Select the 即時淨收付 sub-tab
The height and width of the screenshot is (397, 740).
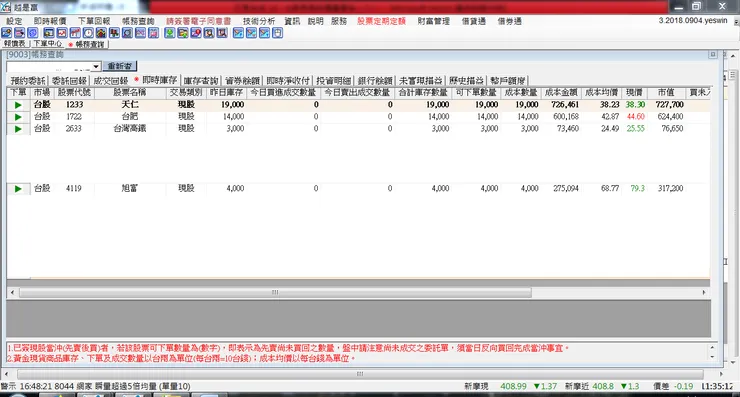pos(288,81)
